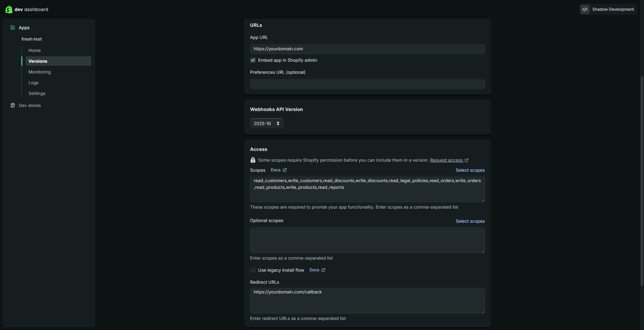Open the Docs external-link icon next to Scopes

(284, 170)
